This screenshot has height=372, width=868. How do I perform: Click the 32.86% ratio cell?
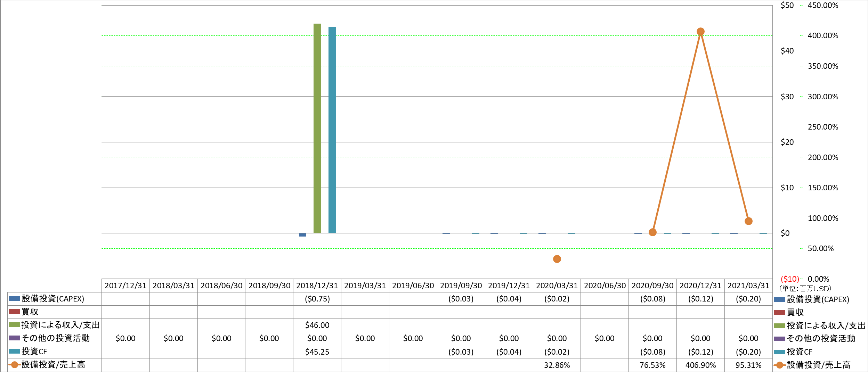[557, 365]
